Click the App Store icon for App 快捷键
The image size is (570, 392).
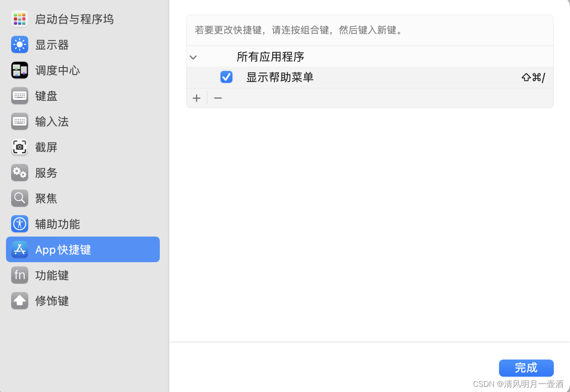pos(20,249)
